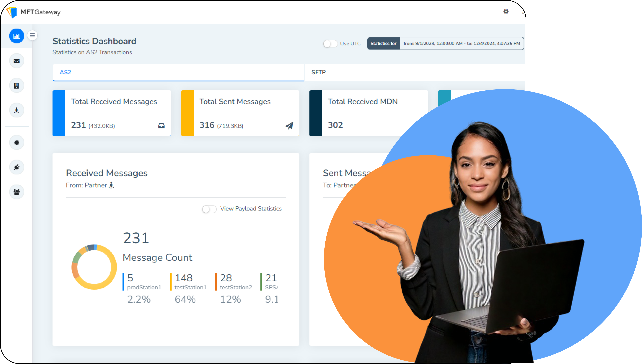Click inbox icon on Total Received Messages card
This screenshot has width=642, height=364.
[161, 125]
